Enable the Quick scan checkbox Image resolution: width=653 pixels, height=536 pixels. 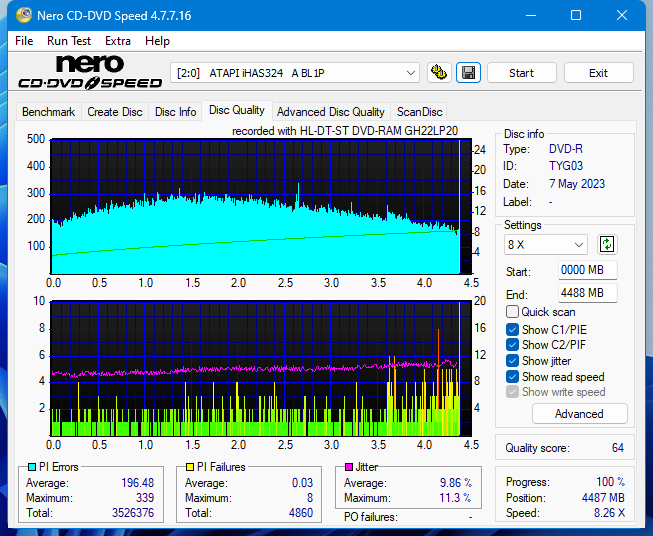(x=513, y=312)
